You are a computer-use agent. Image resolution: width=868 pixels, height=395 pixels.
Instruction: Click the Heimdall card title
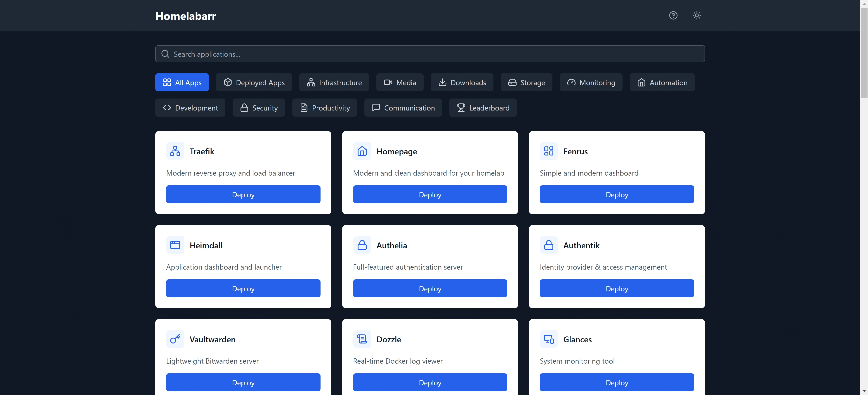206,245
